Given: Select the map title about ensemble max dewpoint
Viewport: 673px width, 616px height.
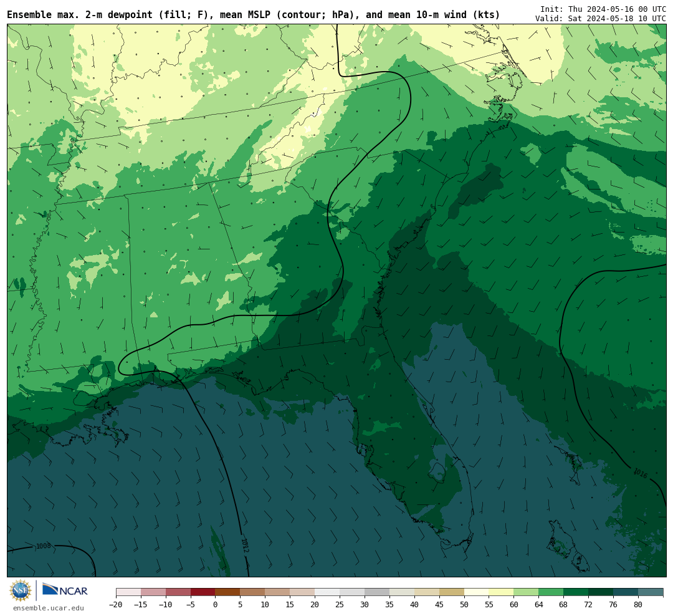Looking at the screenshot, I should pyautogui.click(x=253, y=15).
